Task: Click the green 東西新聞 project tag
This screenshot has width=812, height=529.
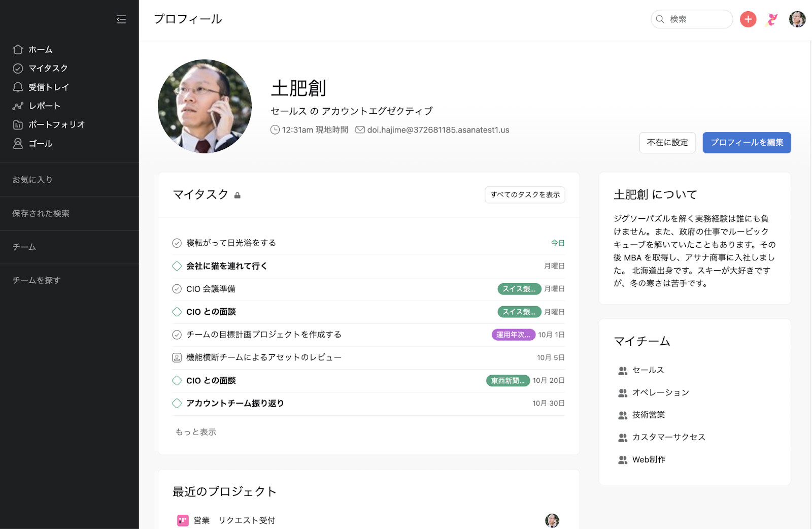Action: (508, 381)
